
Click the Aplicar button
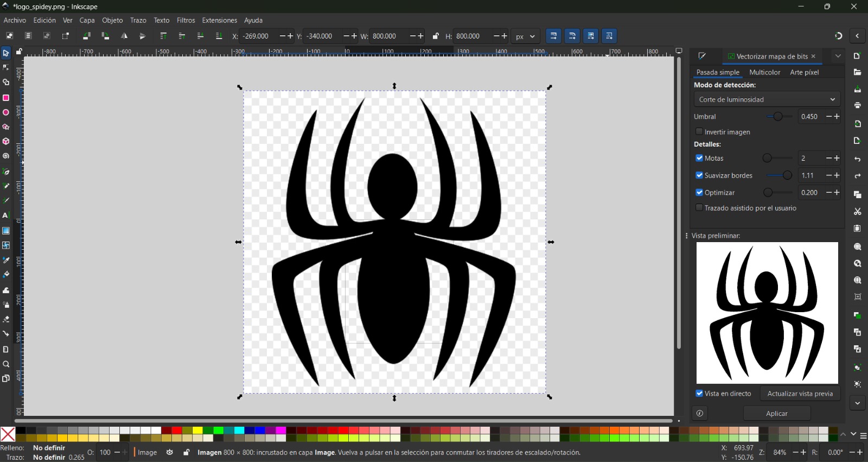[x=777, y=414]
